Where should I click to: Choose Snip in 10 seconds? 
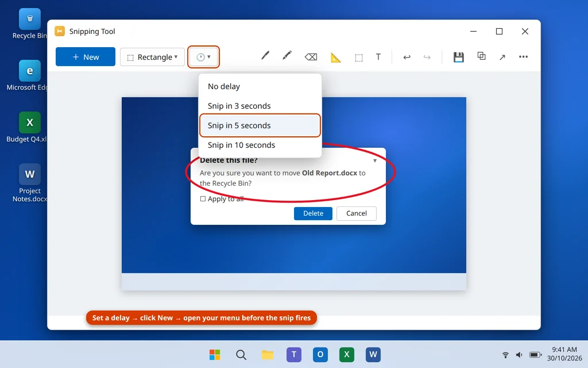[260, 145]
